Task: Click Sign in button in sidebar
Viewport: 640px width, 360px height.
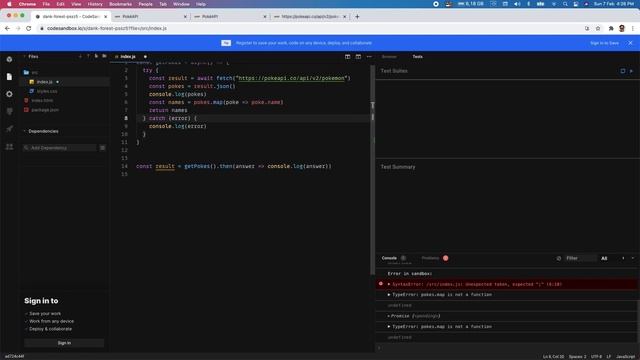Action: click(x=64, y=343)
